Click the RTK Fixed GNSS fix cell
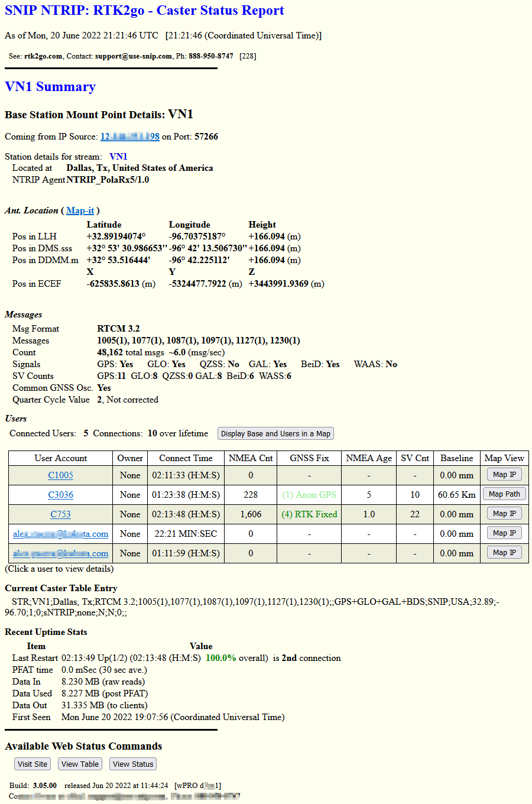This screenshot has width=532, height=804. [x=309, y=514]
